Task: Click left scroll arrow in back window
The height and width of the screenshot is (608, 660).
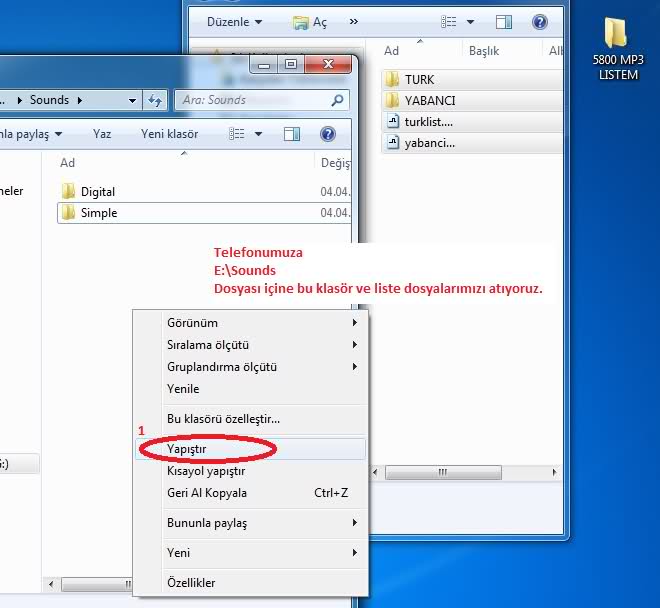Action: (375, 472)
